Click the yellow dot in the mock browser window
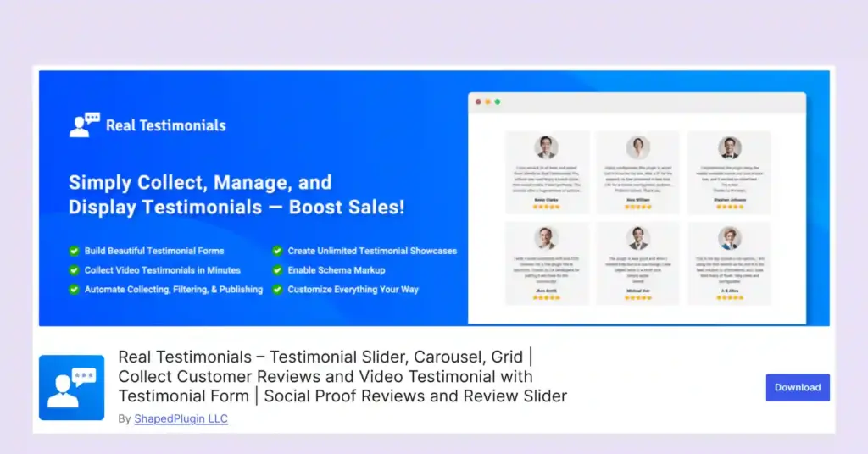The image size is (868, 454). pos(487,102)
